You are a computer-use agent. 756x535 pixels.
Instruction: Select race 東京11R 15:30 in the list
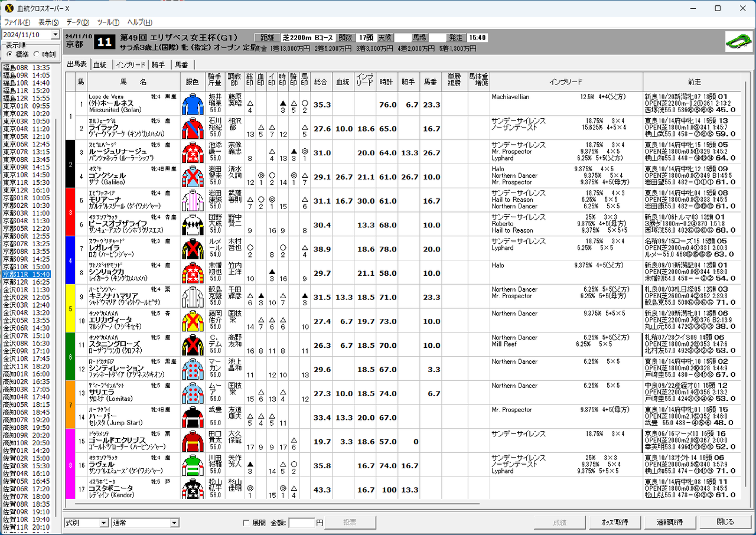pyautogui.click(x=27, y=182)
